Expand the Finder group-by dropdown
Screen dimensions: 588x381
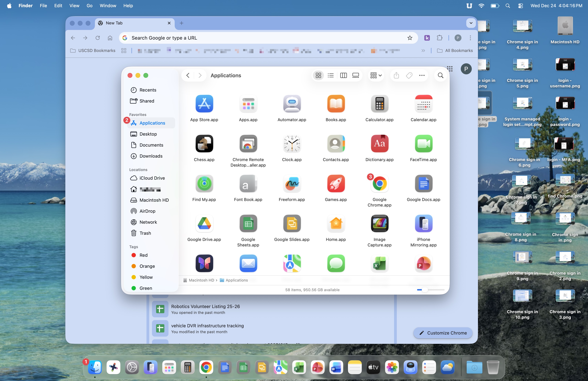(x=376, y=75)
